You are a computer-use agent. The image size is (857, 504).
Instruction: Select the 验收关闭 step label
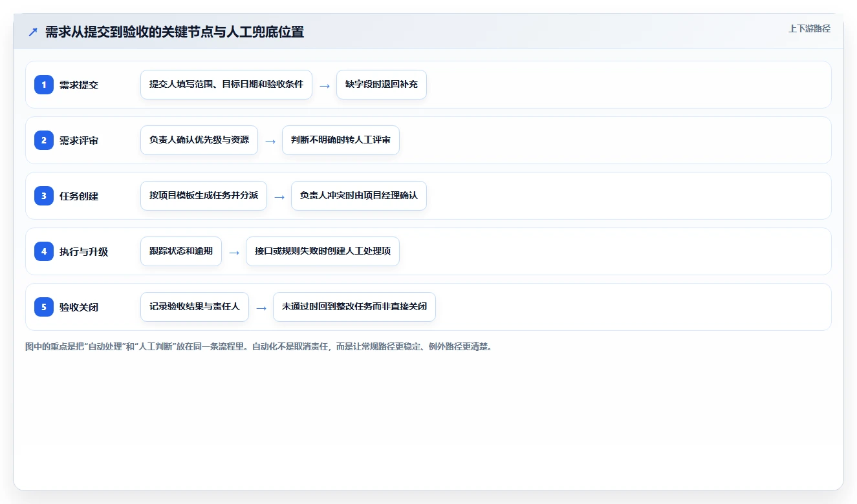click(x=79, y=307)
